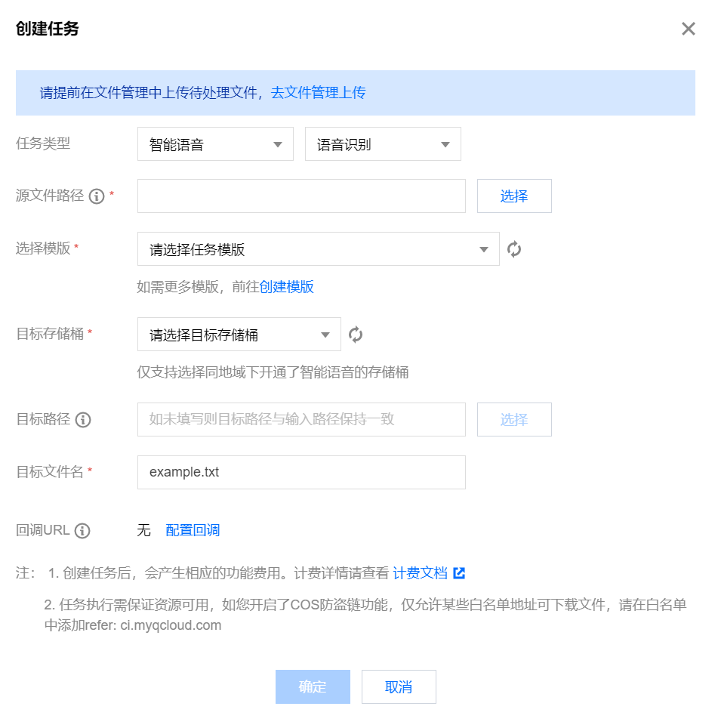This screenshot has width=715, height=728.
Task: Open the 智能语音 task type dropdown
Action: tap(215, 144)
